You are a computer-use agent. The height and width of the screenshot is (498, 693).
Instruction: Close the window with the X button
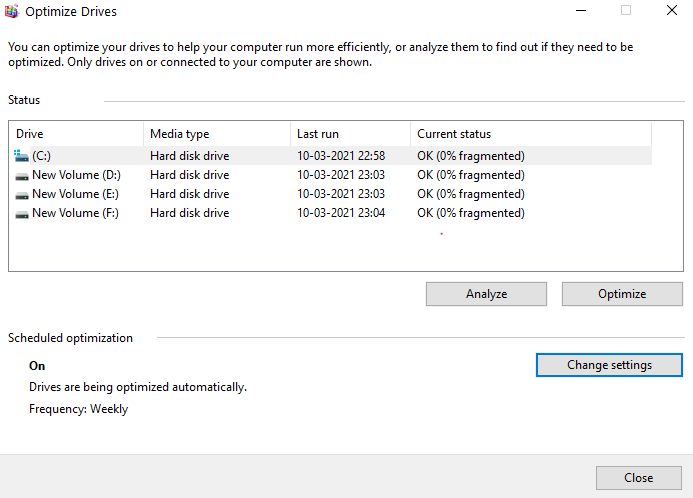click(x=672, y=10)
